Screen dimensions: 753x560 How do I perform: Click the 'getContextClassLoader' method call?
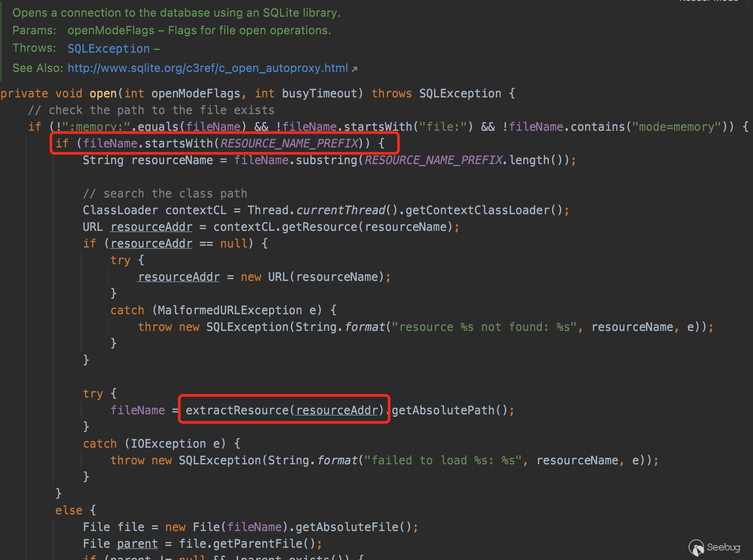coord(477,210)
